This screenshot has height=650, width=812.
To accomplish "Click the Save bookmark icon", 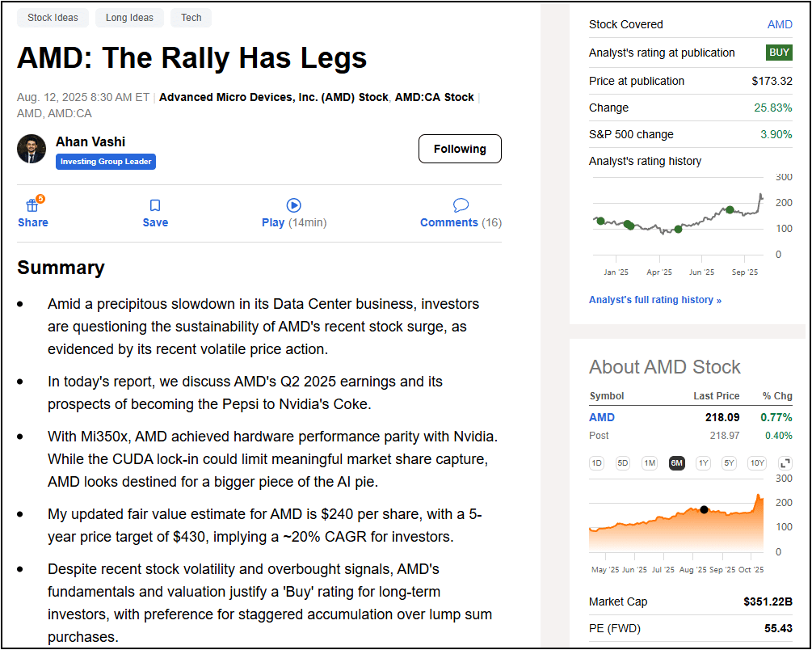I will 155,205.
